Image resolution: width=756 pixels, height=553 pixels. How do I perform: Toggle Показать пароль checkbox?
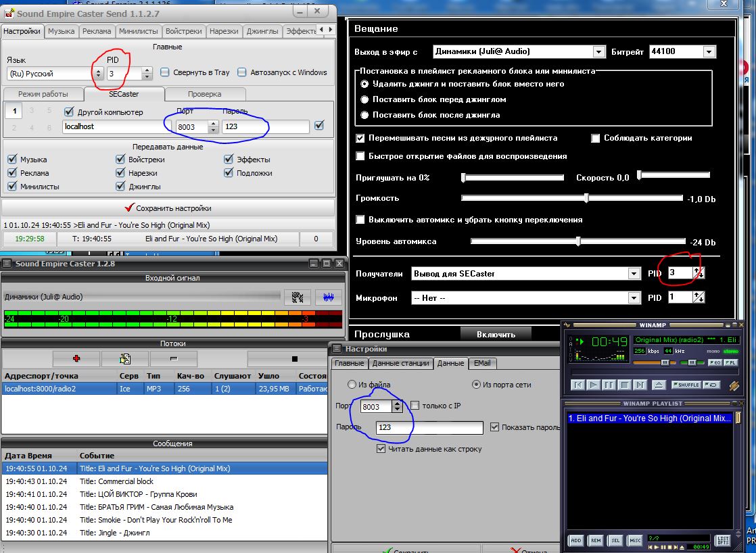[x=494, y=427]
